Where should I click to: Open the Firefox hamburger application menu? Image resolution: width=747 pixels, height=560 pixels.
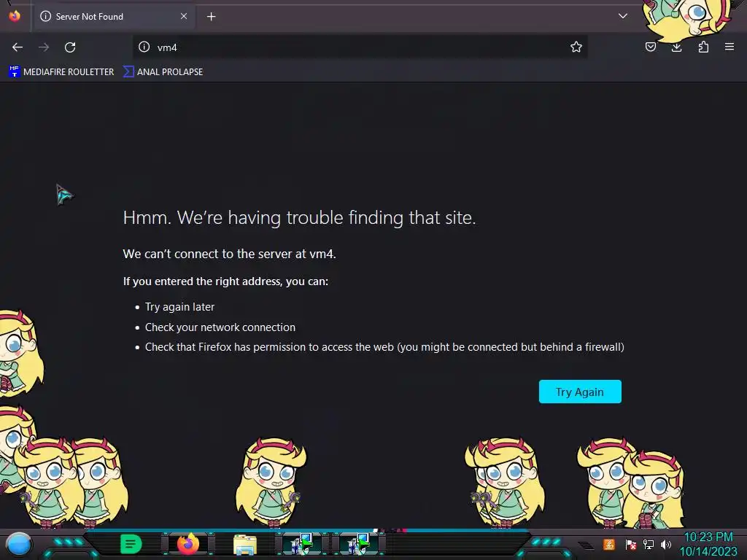pyautogui.click(x=729, y=47)
